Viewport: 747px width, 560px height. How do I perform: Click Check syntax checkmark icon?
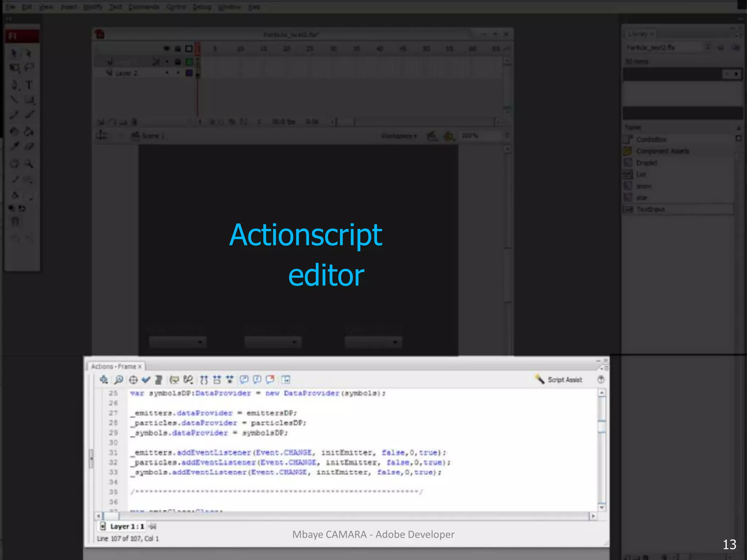point(146,380)
